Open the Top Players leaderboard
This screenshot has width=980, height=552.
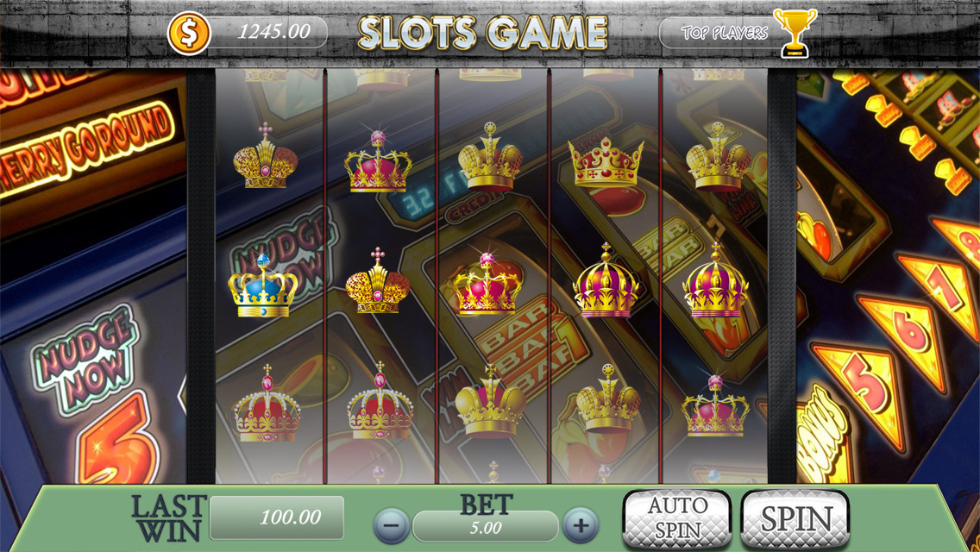tap(724, 33)
